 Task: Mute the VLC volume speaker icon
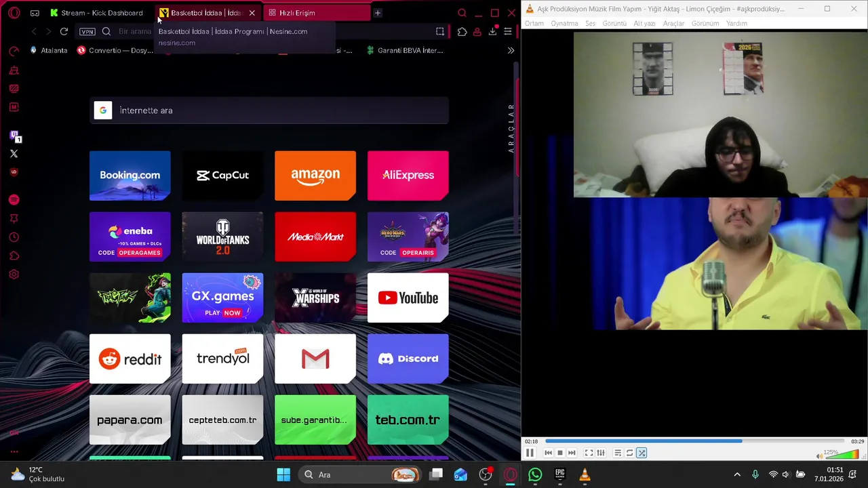point(819,455)
